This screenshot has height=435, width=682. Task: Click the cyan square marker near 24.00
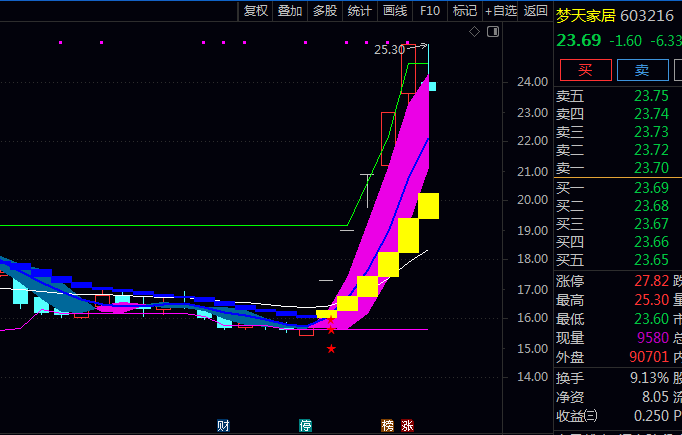[x=433, y=87]
